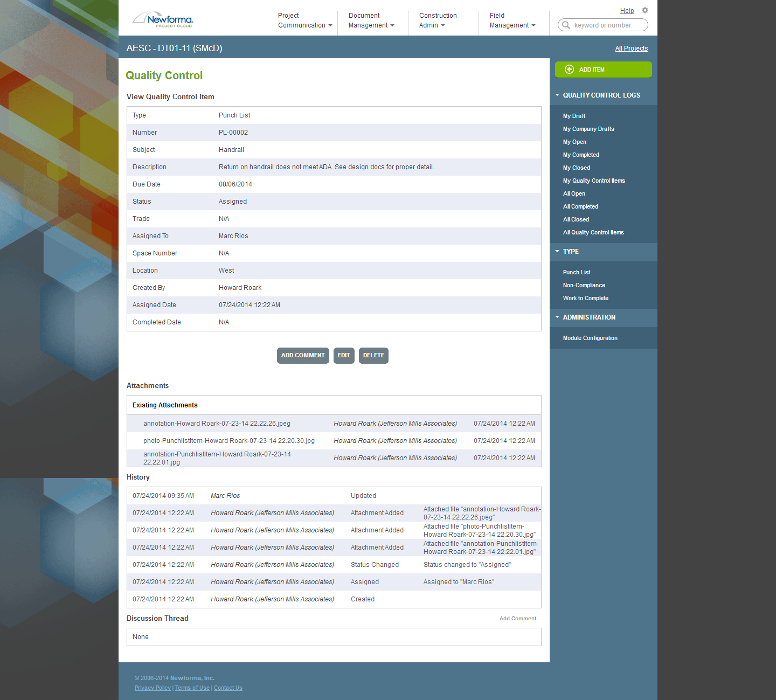
Task: Open the Document Management menu
Action: 371,20
